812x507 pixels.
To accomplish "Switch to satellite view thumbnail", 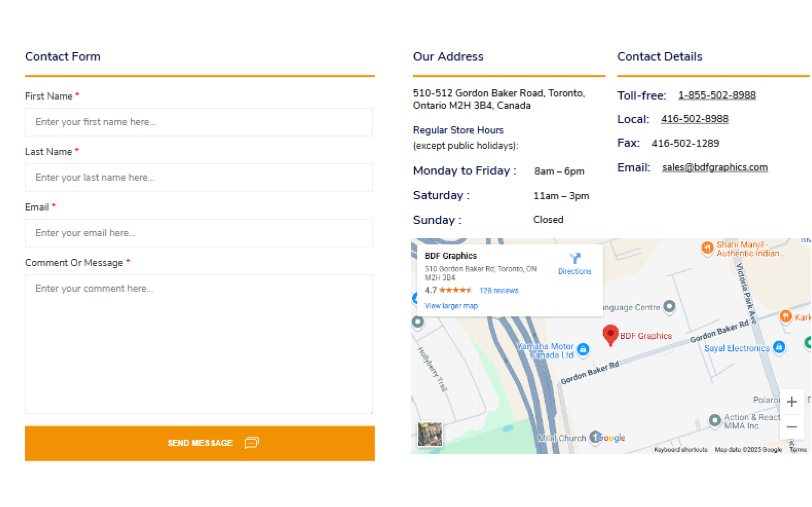I will pos(431,435).
